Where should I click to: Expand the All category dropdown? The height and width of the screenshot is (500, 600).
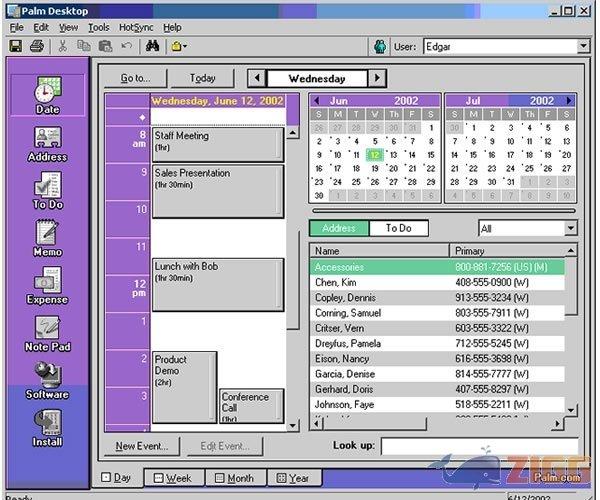click(571, 228)
